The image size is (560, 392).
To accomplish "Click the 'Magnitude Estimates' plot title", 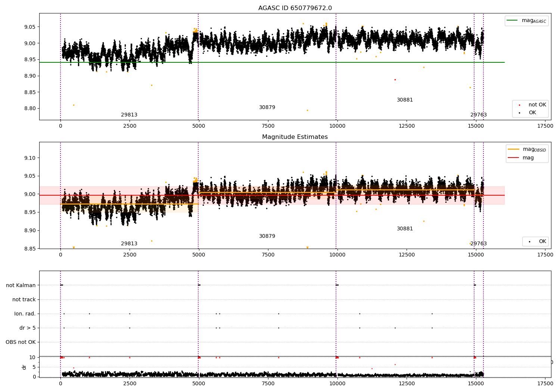I will 295,137.
